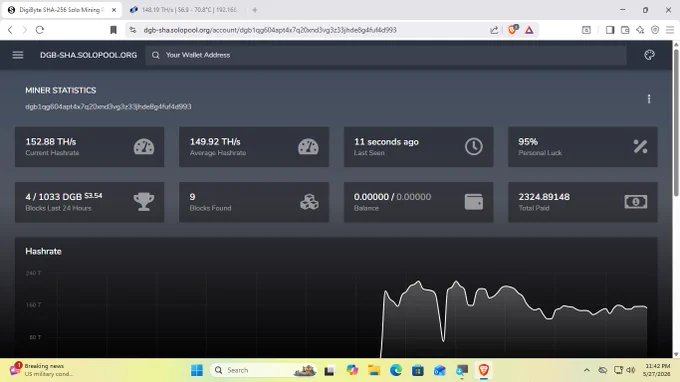This screenshot has height=382, width=680.
Task: Open the Brave VPN icon
Action: pyautogui.click(x=655, y=30)
